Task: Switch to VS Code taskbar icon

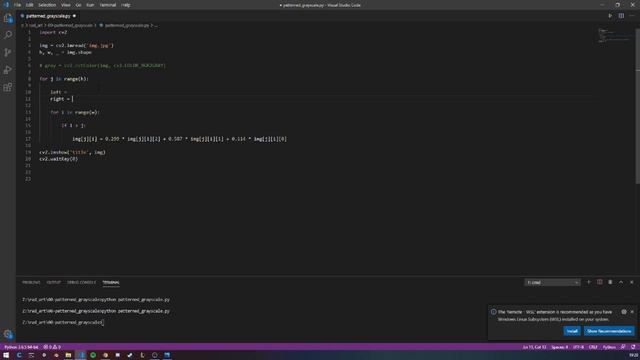Action: point(81,355)
